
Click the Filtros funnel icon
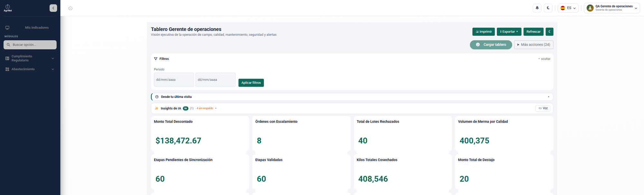(156, 59)
